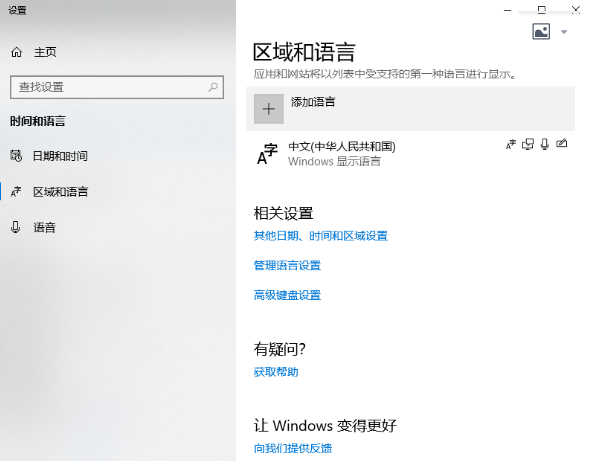
Task: Click the plus icon to add language
Action: [269, 109]
